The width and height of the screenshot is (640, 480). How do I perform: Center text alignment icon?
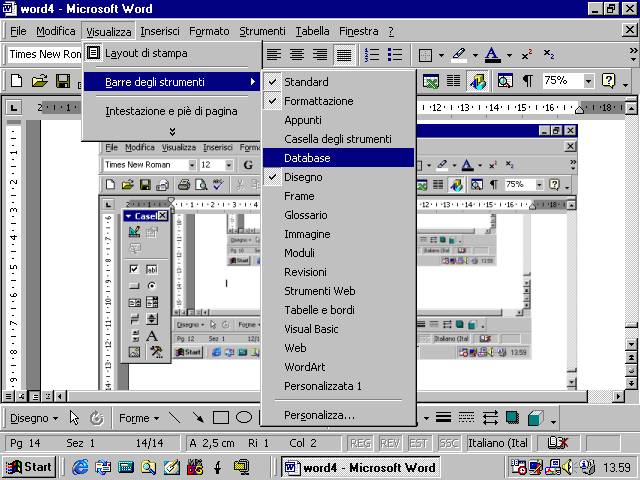point(297,54)
